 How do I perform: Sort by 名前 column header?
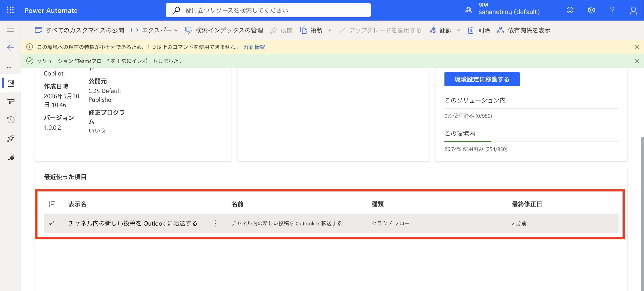tap(237, 204)
